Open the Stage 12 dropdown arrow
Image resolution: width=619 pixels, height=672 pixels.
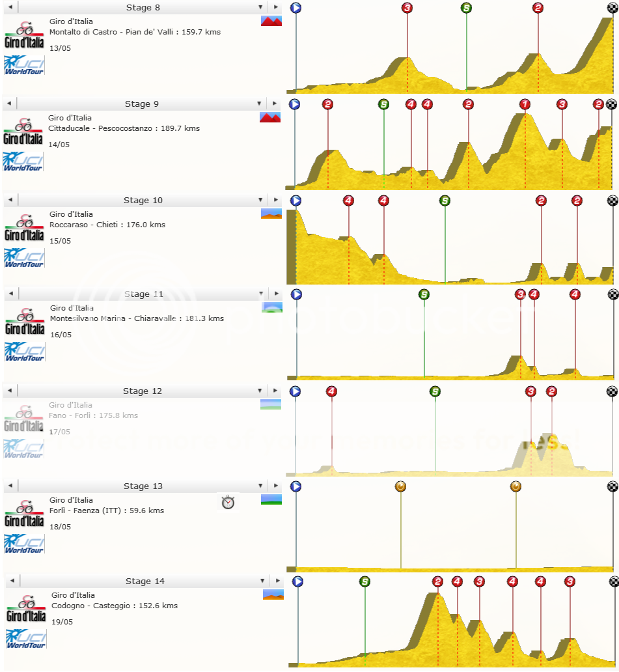pyautogui.click(x=260, y=391)
